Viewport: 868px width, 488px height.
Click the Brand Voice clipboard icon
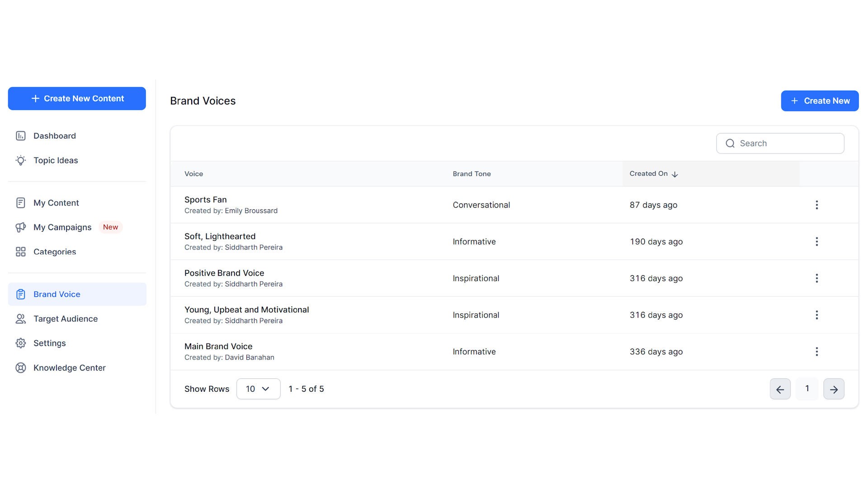pos(21,294)
